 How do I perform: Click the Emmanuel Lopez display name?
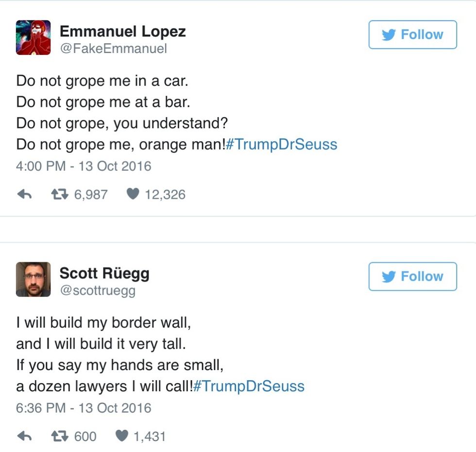pos(122,32)
